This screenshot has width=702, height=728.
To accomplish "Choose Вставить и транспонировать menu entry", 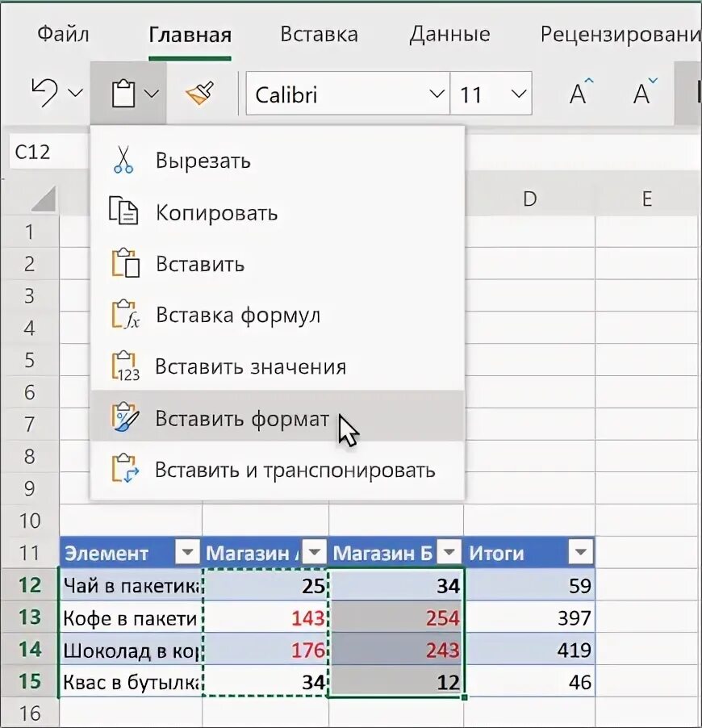I will (278, 470).
